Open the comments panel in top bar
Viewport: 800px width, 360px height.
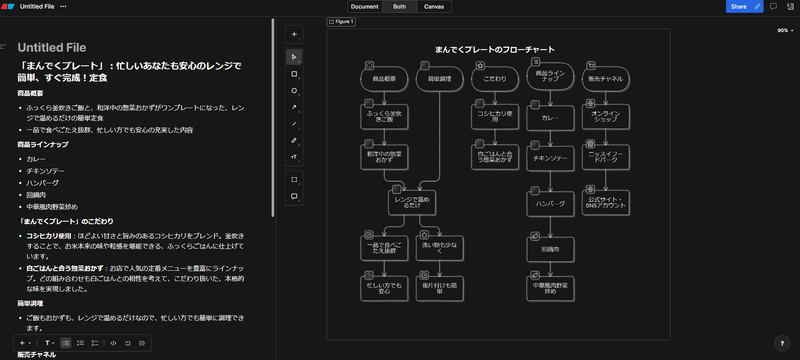pos(773,7)
